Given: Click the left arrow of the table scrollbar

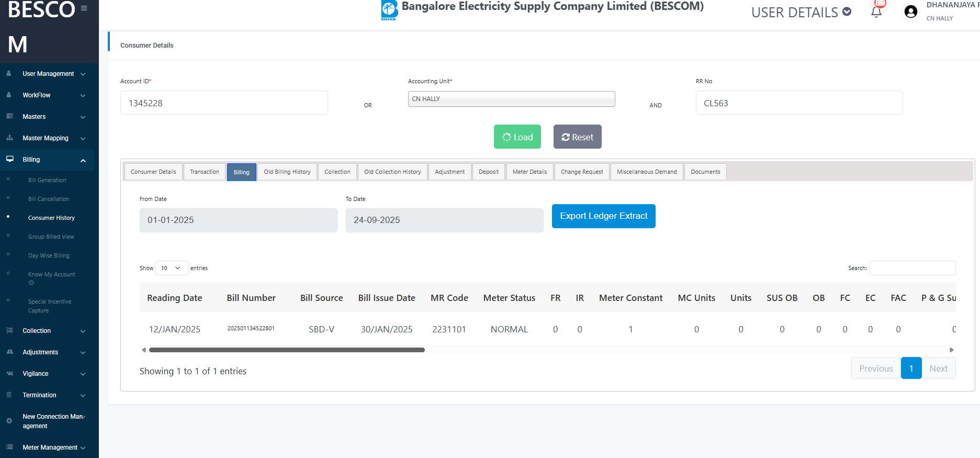Looking at the screenshot, I should (x=144, y=350).
